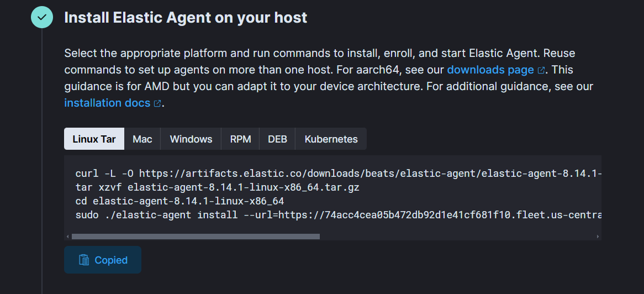644x294 pixels.
Task: Click the code block scroll right arrow
Action: pyautogui.click(x=598, y=237)
